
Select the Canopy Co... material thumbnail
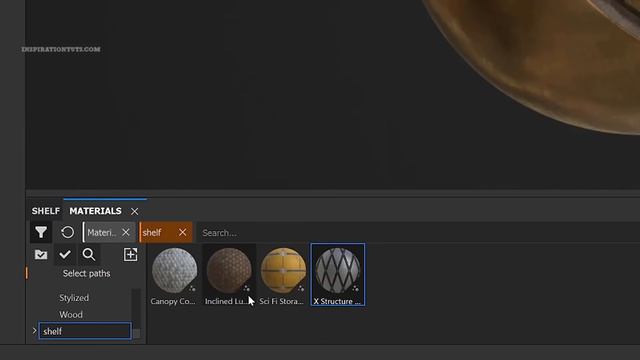pyautogui.click(x=174, y=275)
